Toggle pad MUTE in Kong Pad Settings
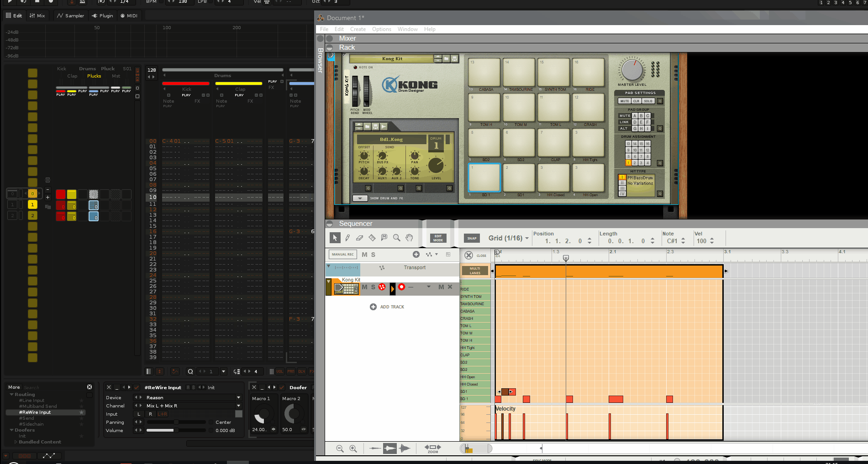Viewport: 868px width, 464px height. [x=625, y=101]
